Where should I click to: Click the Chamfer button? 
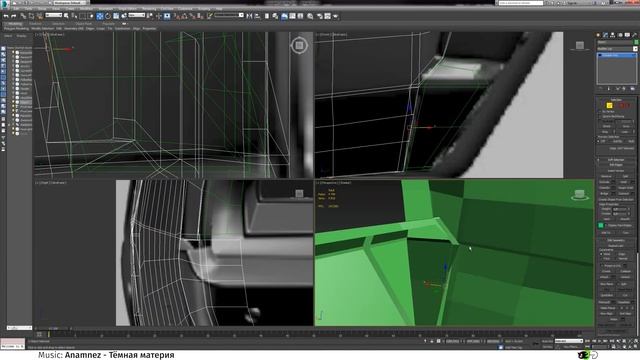point(604,188)
